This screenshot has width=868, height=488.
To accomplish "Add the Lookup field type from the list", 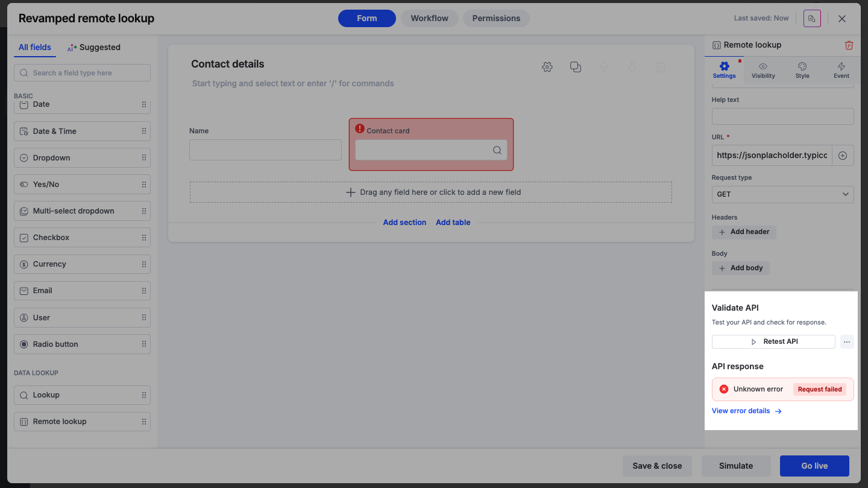I will (x=82, y=395).
